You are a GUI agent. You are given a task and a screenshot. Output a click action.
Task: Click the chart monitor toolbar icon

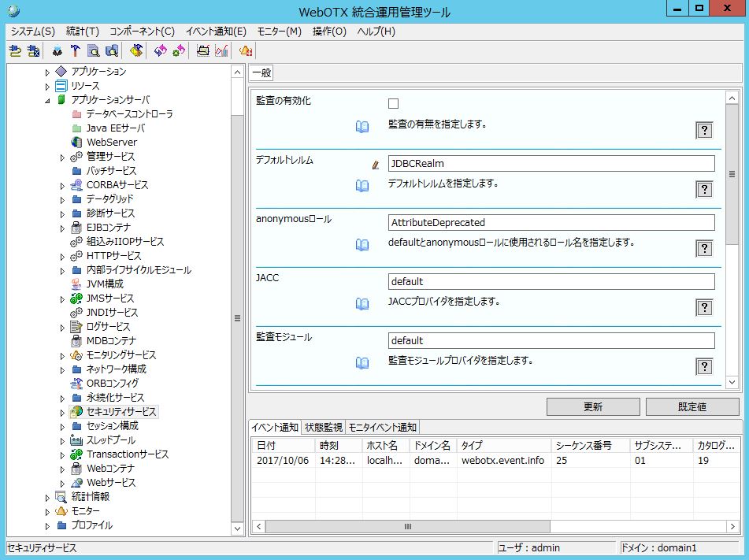(221, 51)
